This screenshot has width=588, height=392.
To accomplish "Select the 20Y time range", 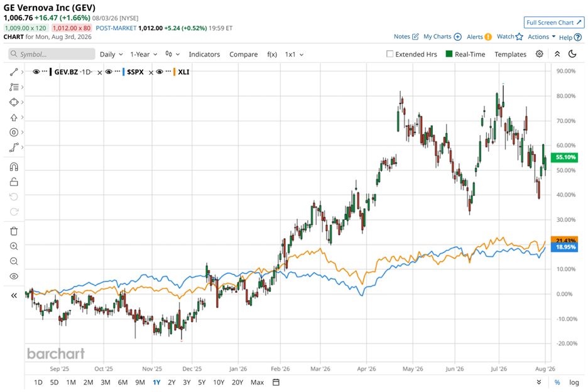I will (237, 382).
